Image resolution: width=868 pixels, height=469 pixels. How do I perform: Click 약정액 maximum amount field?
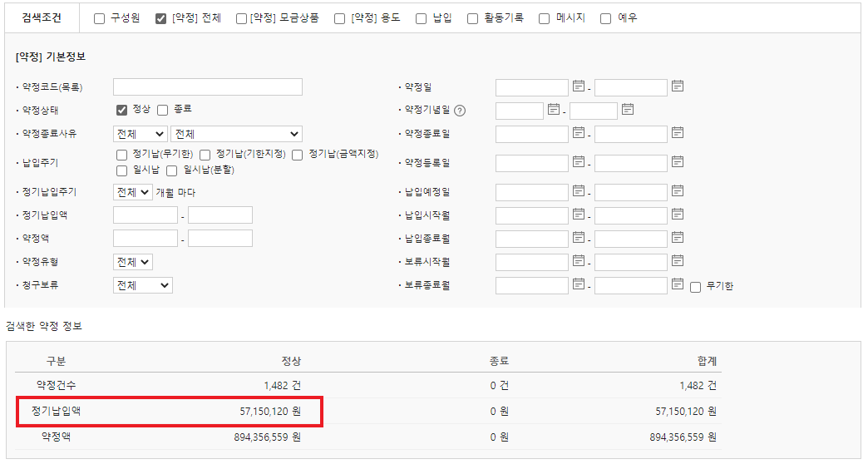pyautogui.click(x=220, y=238)
